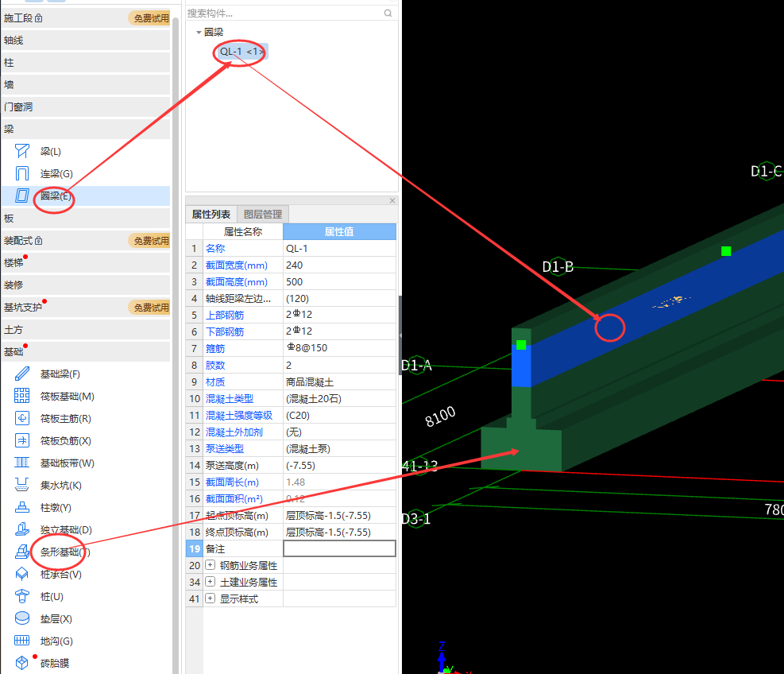Expand the 柱 category

coord(86,63)
